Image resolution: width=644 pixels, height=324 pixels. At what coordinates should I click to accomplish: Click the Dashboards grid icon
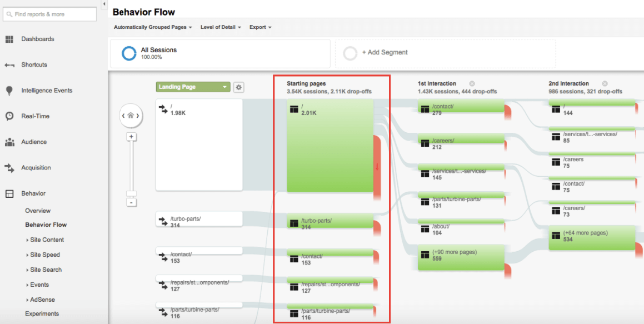point(9,39)
